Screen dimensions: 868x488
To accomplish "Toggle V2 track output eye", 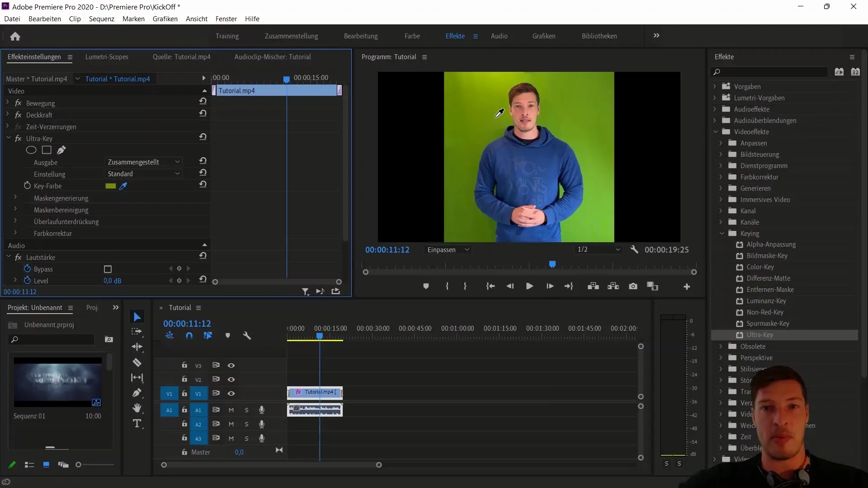I will click(x=231, y=380).
